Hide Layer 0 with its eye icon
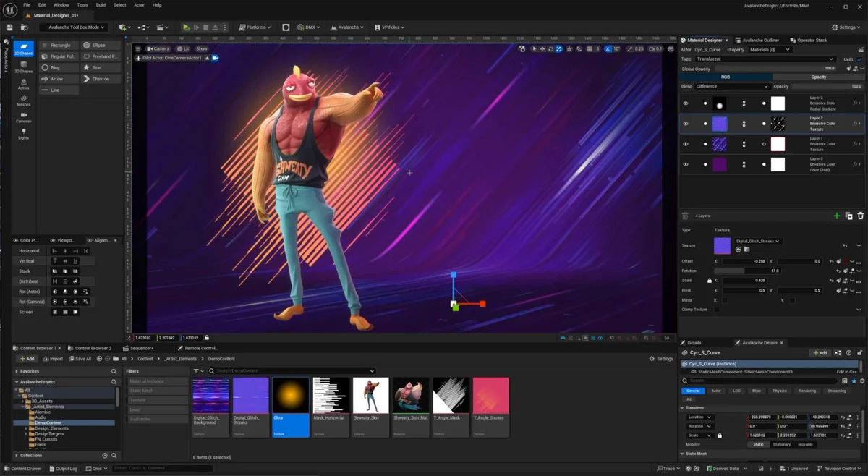Viewport: 868px width, 476px height. click(686, 164)
